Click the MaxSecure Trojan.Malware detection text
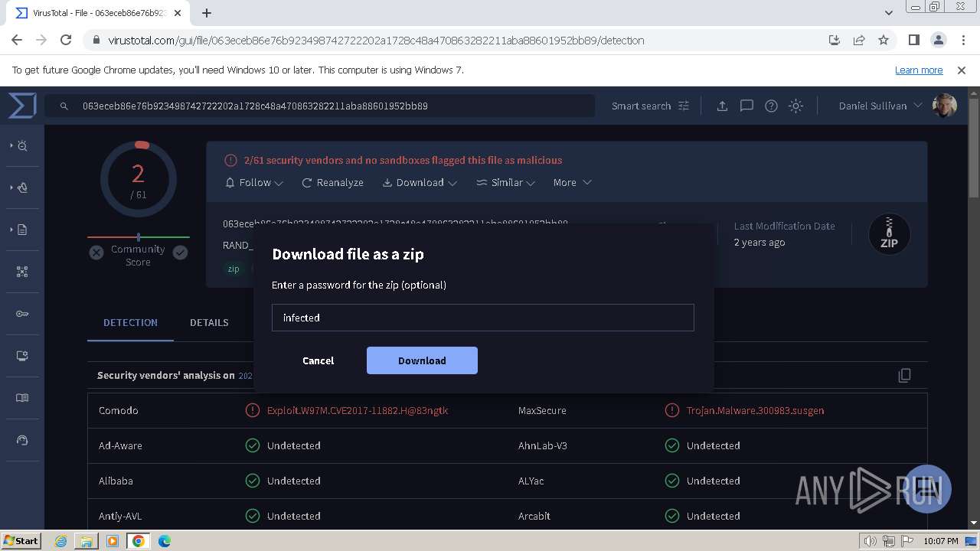980x551 pixels. pyautogui.click(x=755, y=410)
